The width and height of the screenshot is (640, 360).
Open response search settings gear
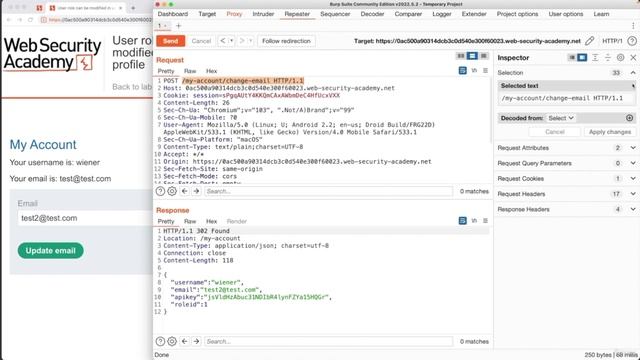pyautogui.click(x=172, y=341)
